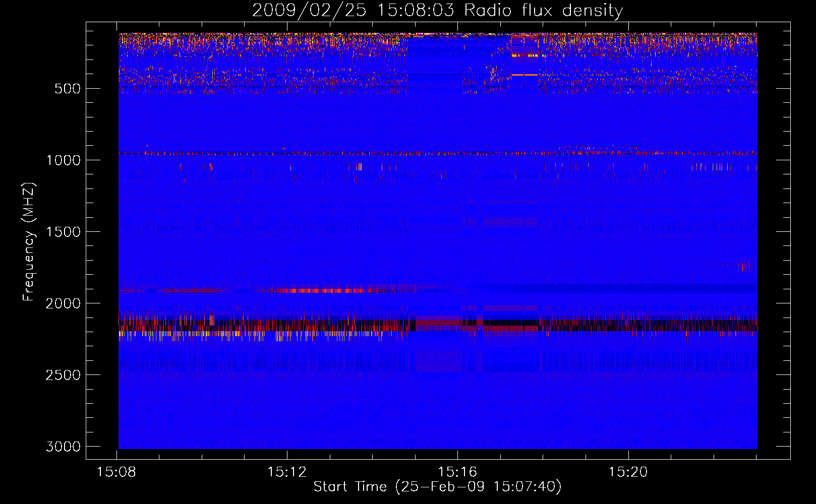Click the plot title '2009/02/25 15:08:03 Radio flux density'

coord(437,10)
